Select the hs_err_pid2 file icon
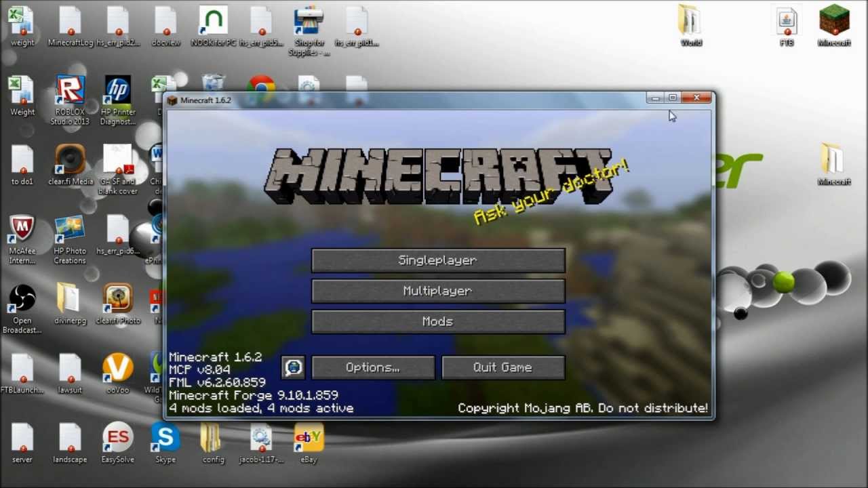 (118, 27)
